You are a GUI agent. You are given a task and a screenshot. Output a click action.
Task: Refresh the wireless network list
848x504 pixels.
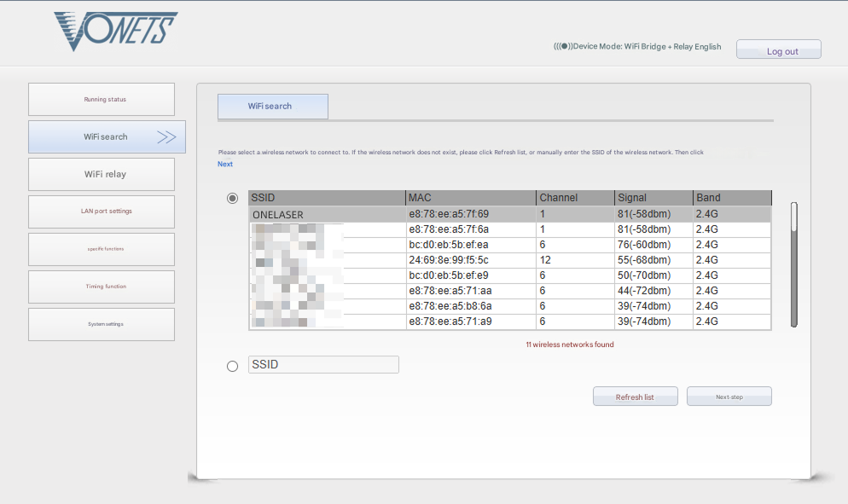click(635, 396)
